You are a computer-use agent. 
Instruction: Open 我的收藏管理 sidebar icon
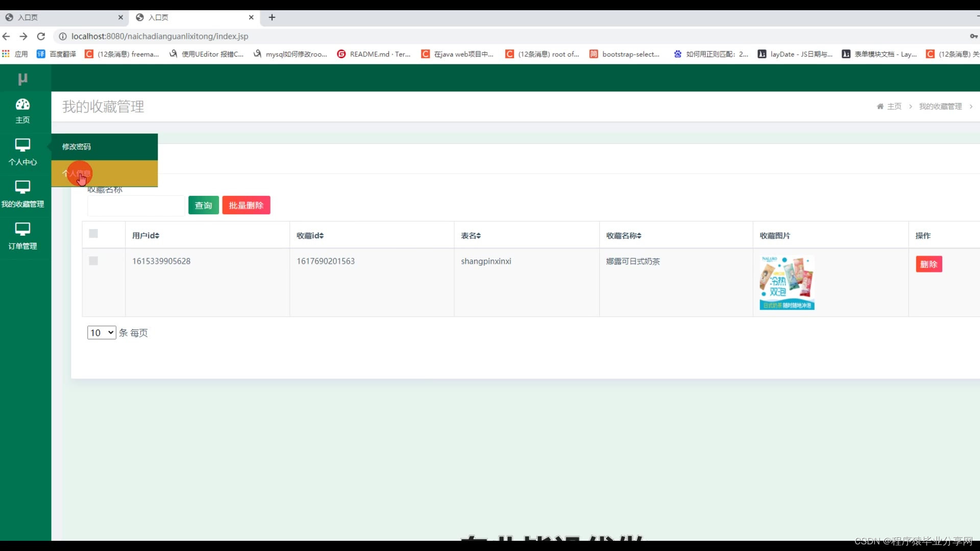22,187
